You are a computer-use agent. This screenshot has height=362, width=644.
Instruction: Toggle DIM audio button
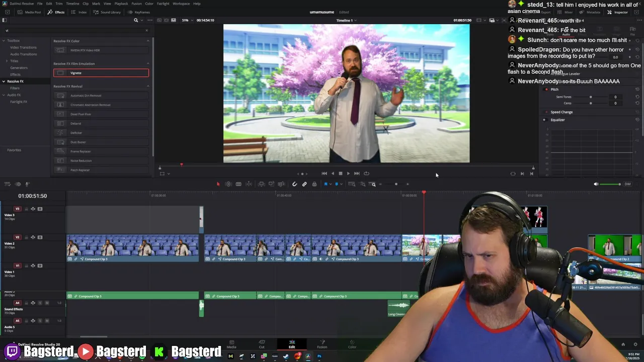click(627, 184)
